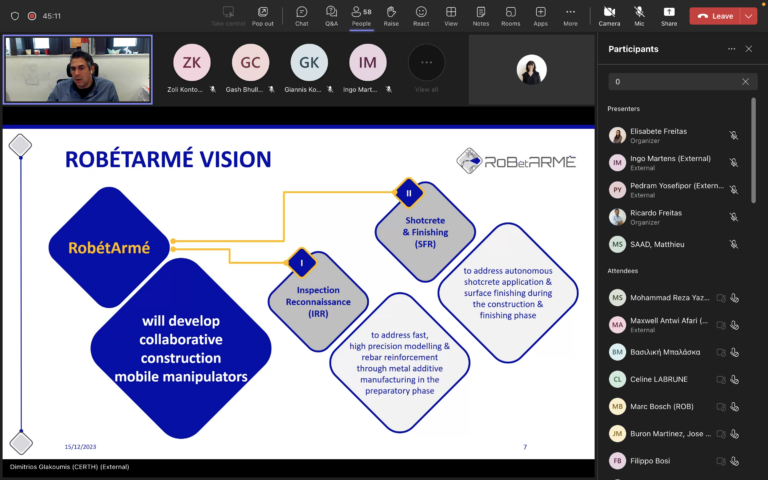Viewport: 768px width, 480px height.
Task: Open meeting Notes
Action: (x=480, y=16)
